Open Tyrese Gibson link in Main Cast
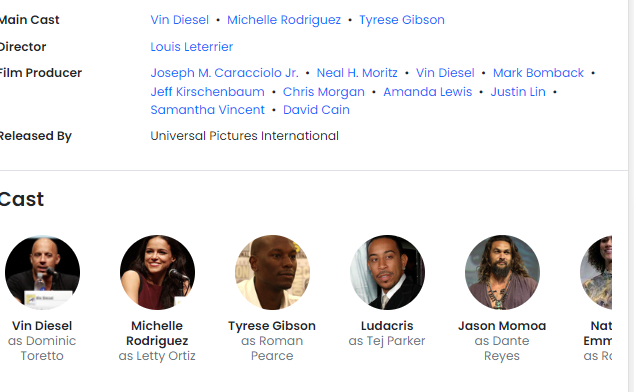 [x=402, y=20]
